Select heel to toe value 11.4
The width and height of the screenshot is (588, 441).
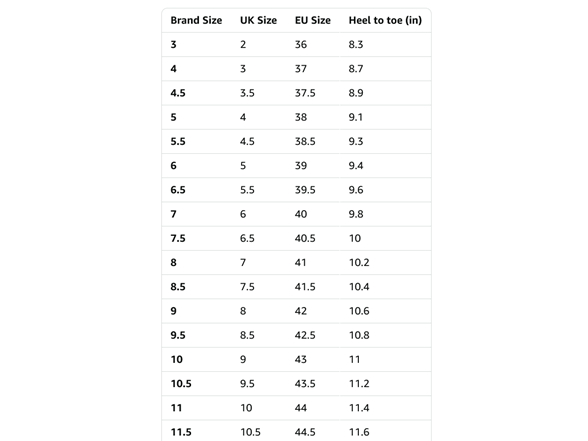(x=359, y=408)
